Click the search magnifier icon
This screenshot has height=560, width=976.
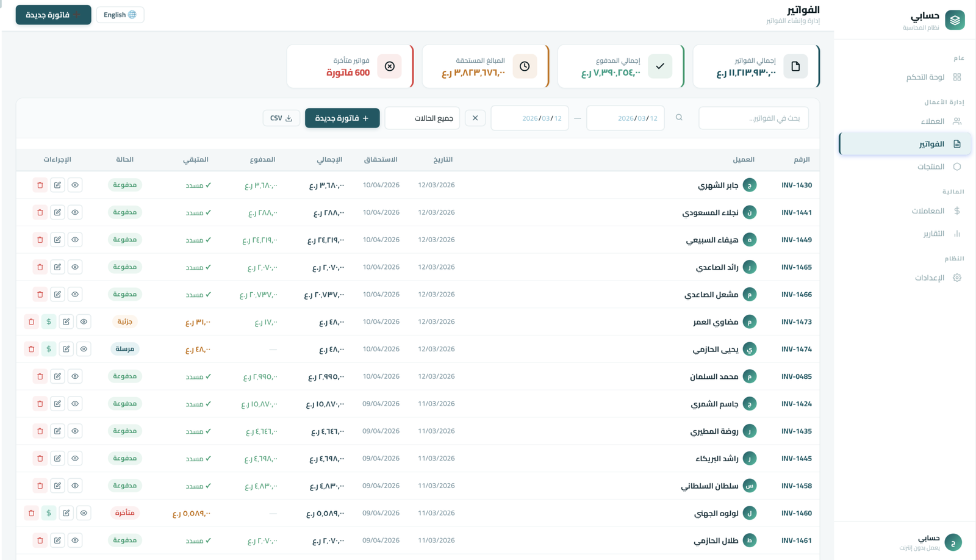(x=679, y=118)
